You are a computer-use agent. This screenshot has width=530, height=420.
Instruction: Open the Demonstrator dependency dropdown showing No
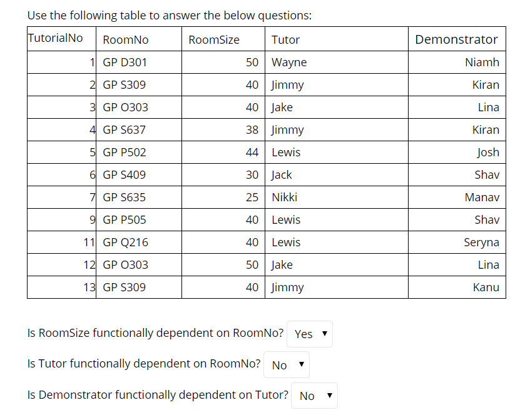coord(314,395)
